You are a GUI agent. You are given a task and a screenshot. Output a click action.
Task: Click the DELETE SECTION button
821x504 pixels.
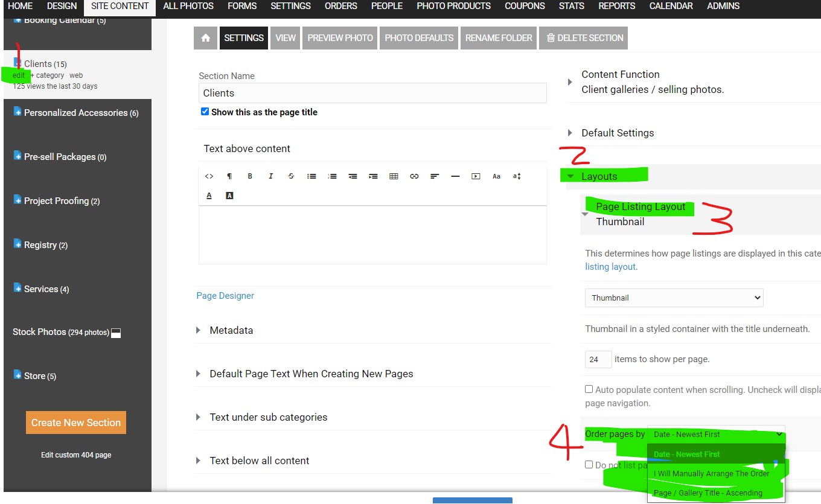click(584, 38)
